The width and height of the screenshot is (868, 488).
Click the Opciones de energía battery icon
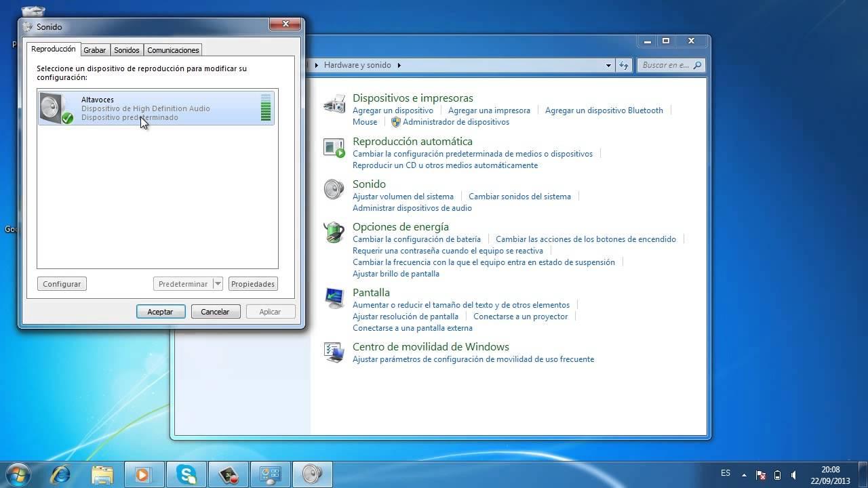click(x=334, y=232)
